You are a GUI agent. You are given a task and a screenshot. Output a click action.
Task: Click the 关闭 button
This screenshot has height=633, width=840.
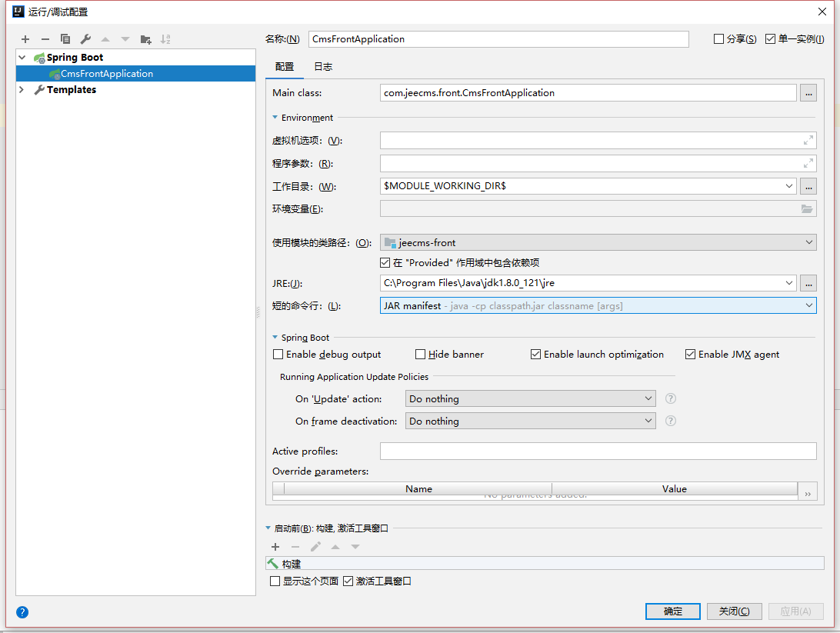(734, 611)
